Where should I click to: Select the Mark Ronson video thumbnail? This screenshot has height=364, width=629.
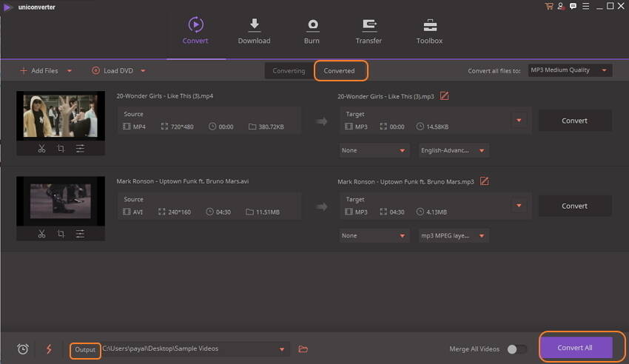click(61, 200)
